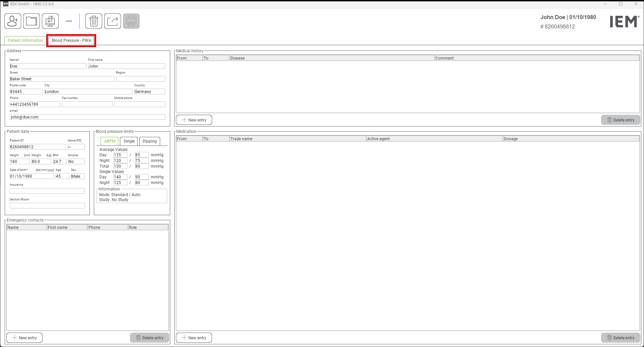Screen dimensions: 644x347
Task: Click the New Patient icon
Action: tap(13, 21)
